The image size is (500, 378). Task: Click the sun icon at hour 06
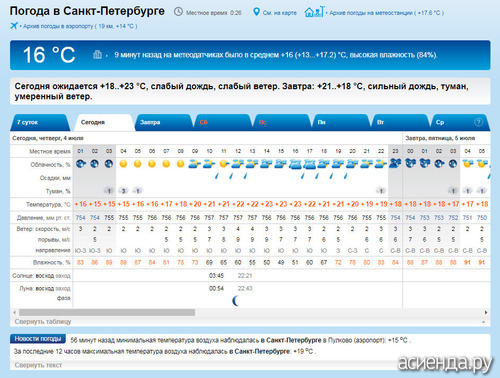point(152,164)
